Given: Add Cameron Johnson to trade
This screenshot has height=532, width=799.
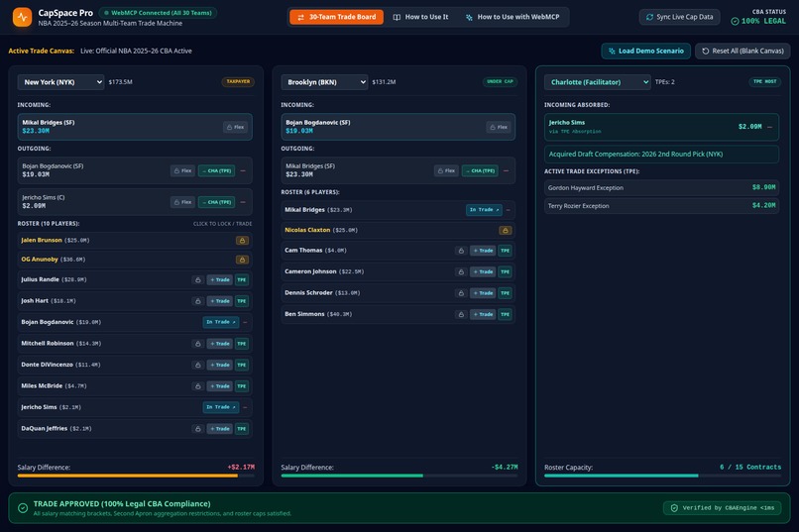Looking at the screenshot, I should coord(483,271).
